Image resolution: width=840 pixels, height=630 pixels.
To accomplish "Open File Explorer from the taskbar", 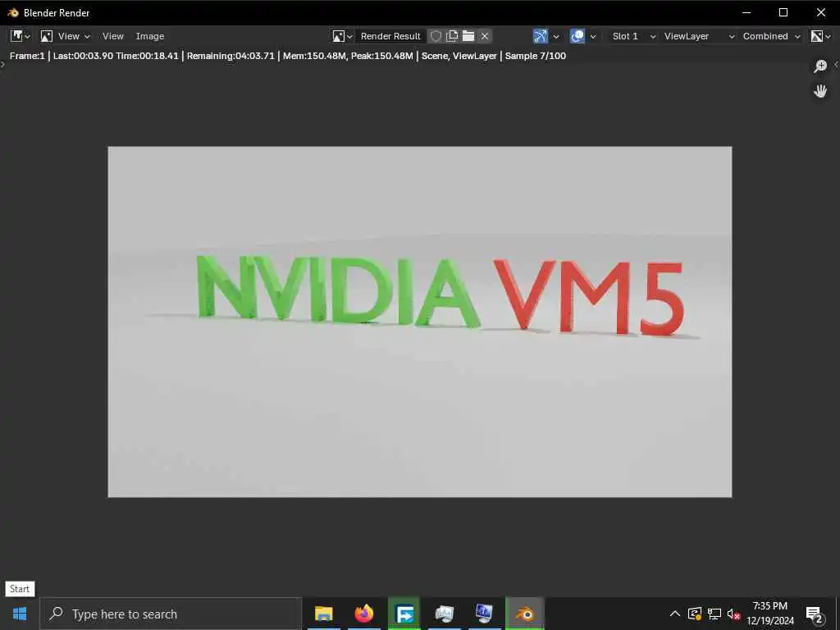I will click(323, 614).
